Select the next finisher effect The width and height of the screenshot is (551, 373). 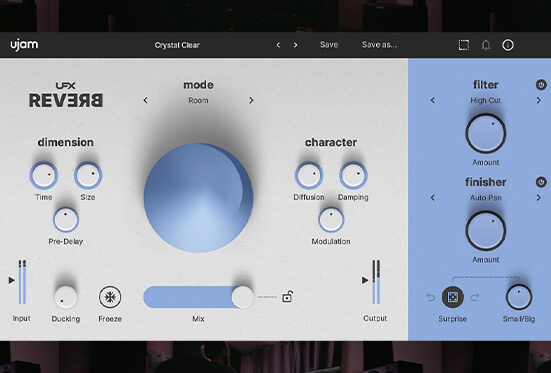pyautogui.click(x=538, y=198)
